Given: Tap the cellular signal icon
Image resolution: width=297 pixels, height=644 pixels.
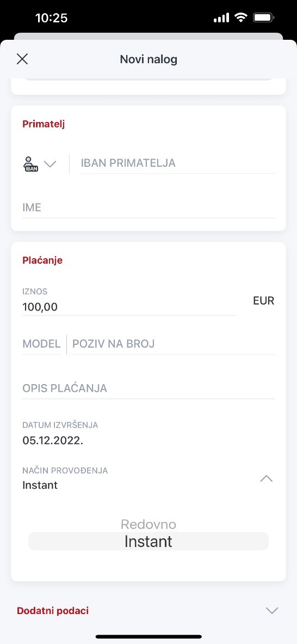Looking at the screenshot, I should (x=221, y=17).
